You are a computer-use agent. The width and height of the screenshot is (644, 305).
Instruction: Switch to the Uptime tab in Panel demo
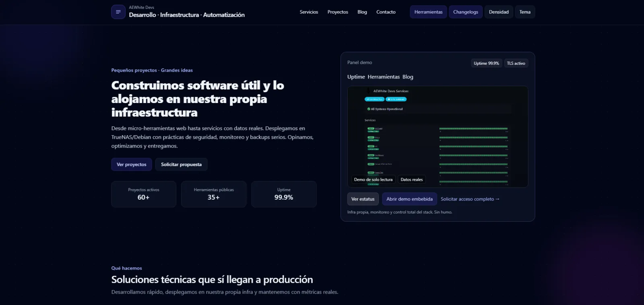[356, 77]
